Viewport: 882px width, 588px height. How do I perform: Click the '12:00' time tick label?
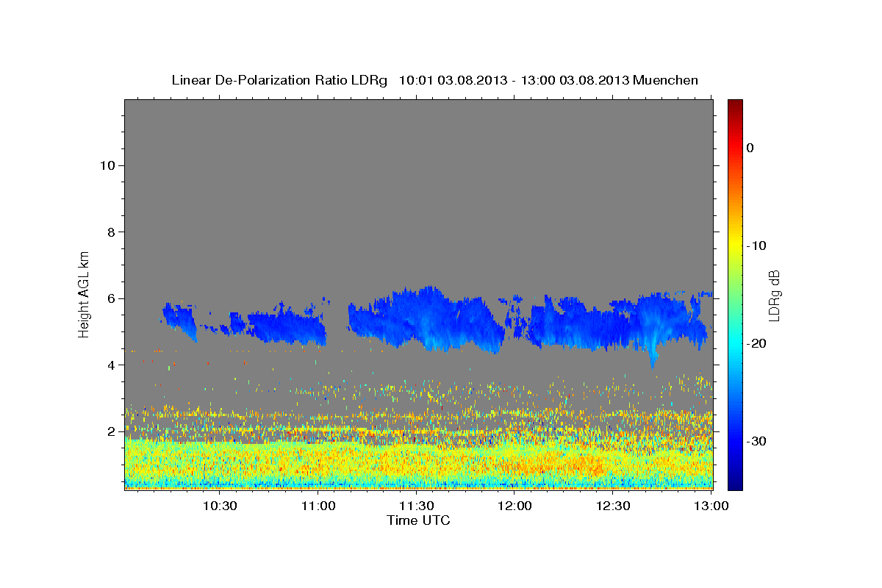[x=515, y=506]
